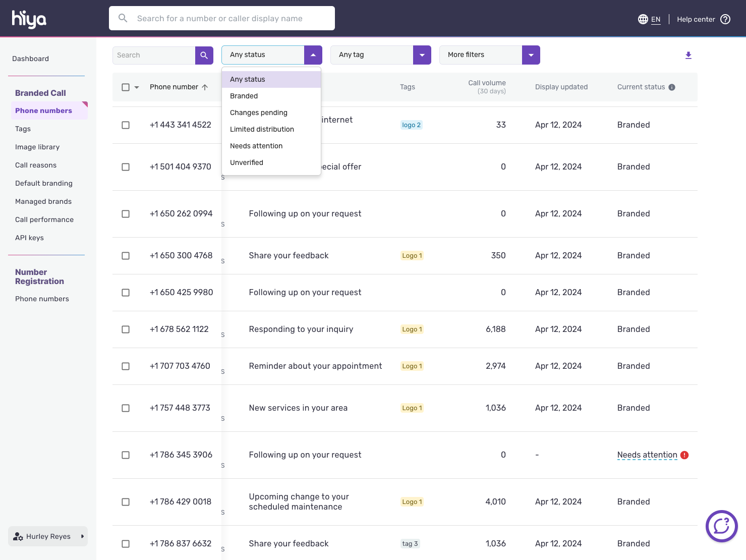This screenshot has height=560, width=746.
Task: Open the Any tag dropdown
Action: click(422, 55)
